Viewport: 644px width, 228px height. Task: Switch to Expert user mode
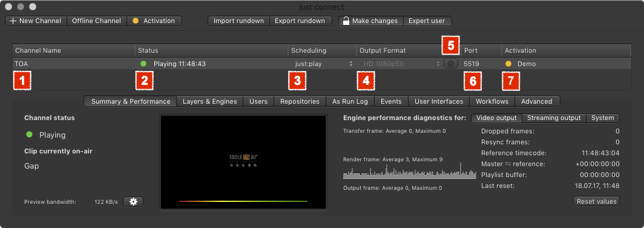click(427, 21)
